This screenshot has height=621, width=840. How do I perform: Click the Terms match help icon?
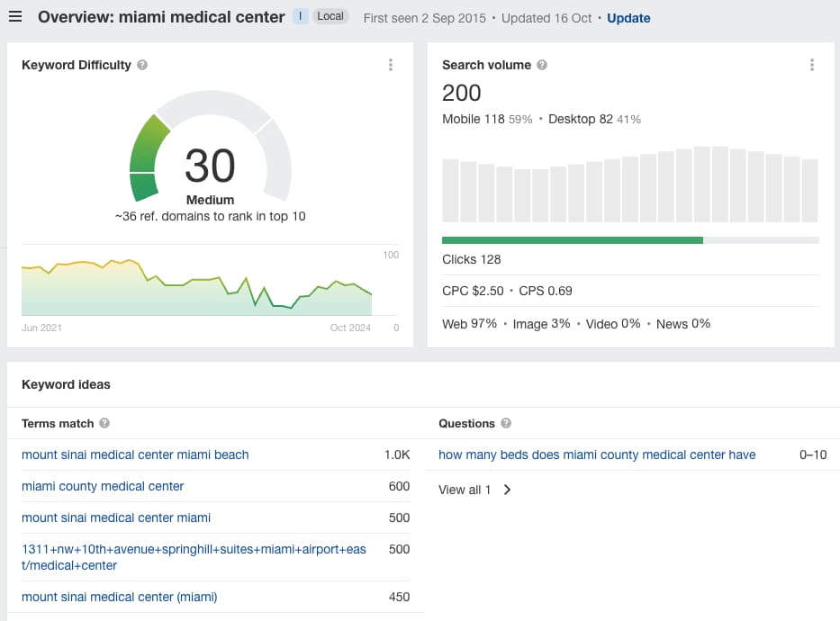pos(104,423)
